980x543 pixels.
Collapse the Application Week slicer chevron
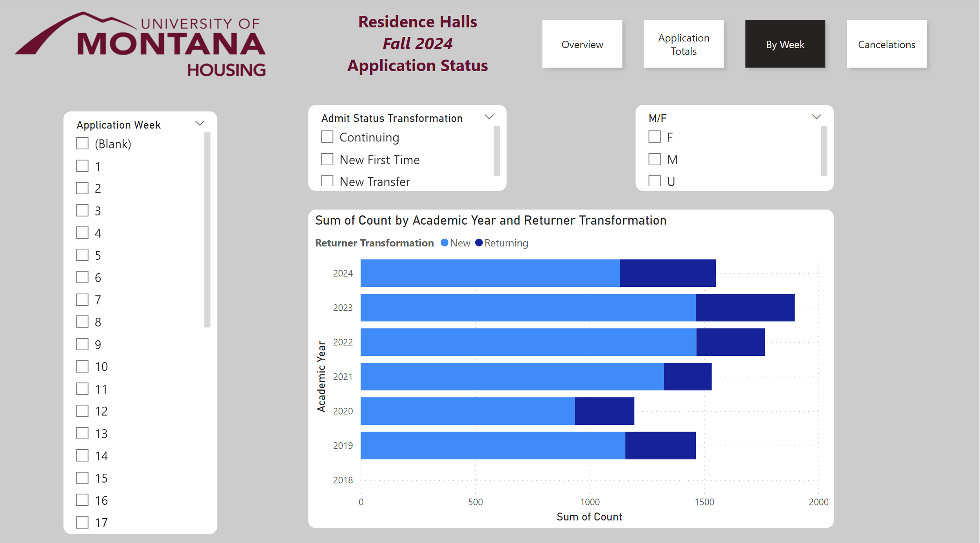coord(200,123)
